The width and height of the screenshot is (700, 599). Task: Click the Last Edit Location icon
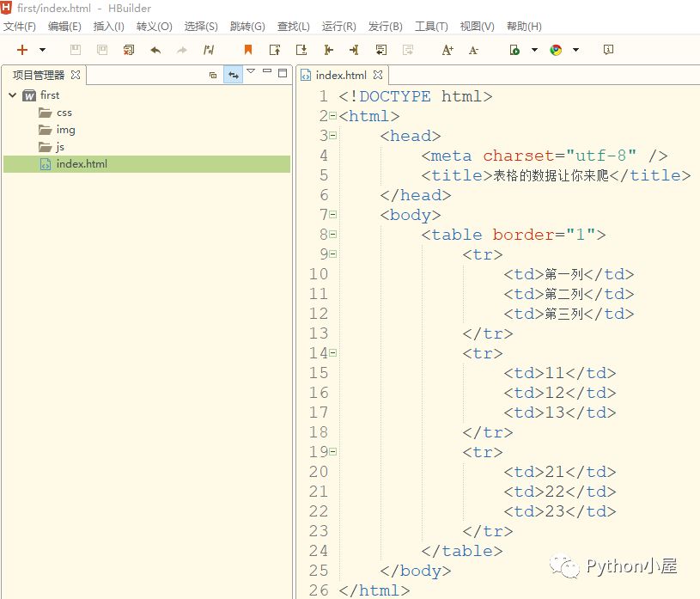[x=380, y=50]
